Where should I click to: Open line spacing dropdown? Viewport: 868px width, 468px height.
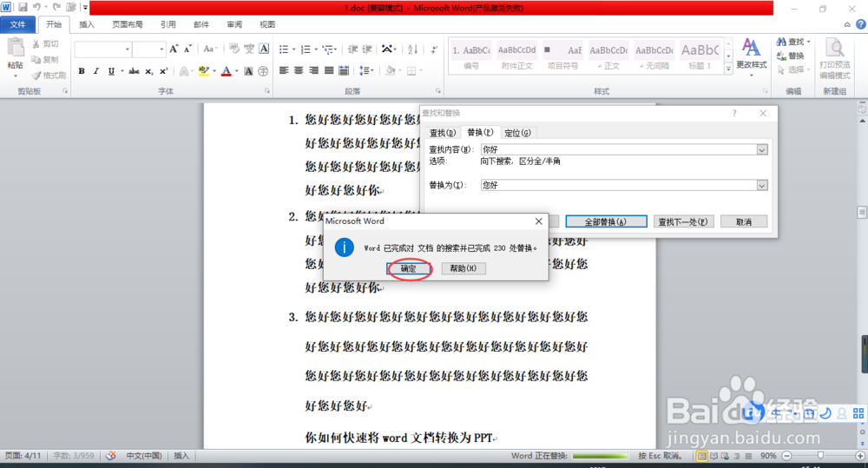click(x=372, y=70)
